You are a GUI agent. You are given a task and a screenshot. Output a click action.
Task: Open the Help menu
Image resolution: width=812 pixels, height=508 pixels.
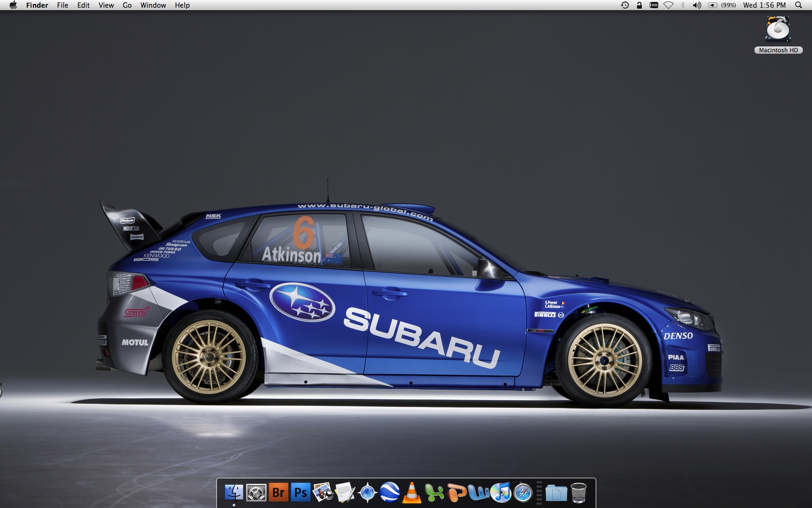[x=182, y=5]
